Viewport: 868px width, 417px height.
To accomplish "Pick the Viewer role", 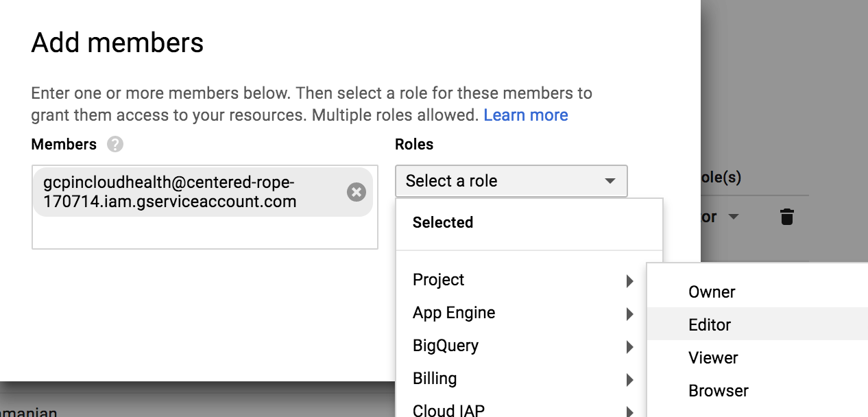I will click(713, 358).
